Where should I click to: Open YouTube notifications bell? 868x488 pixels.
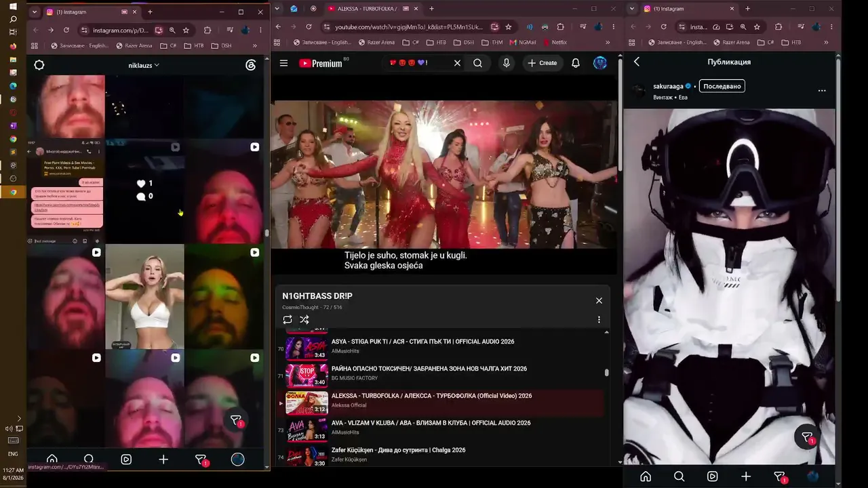point(575,63)
